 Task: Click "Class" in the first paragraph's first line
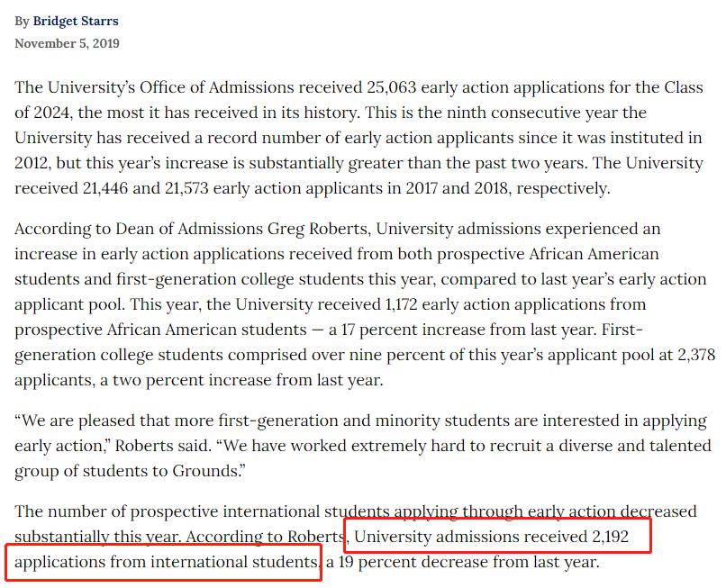pos(684,87)
